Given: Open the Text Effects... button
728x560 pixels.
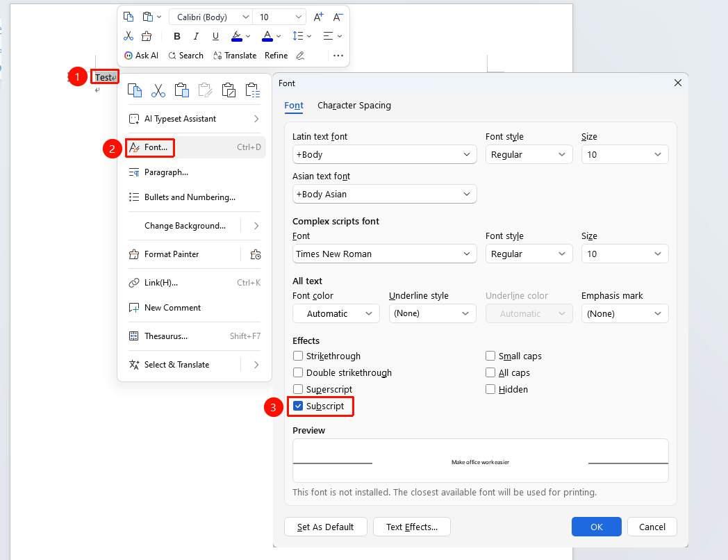Looking at the screenshot, I should click(412, 527).
